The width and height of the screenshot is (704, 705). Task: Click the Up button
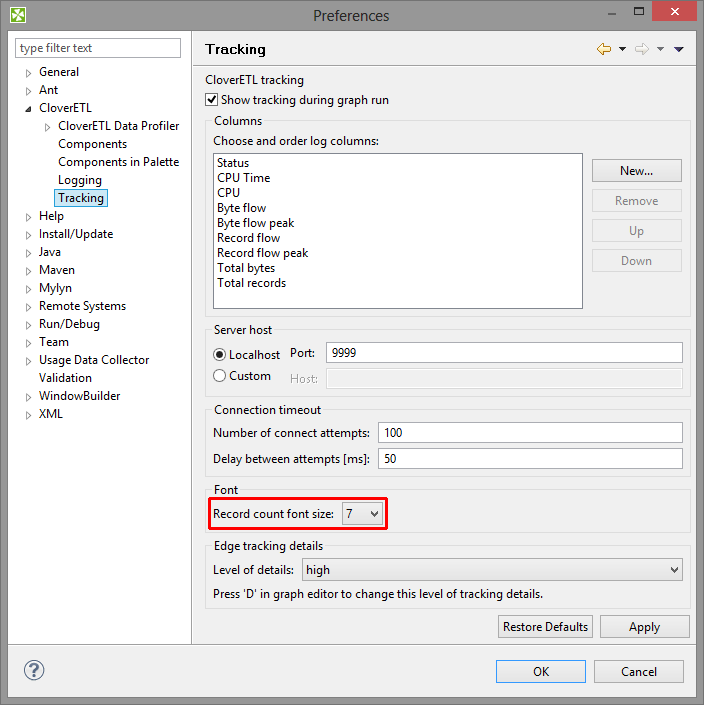click(x=637, y=231)
